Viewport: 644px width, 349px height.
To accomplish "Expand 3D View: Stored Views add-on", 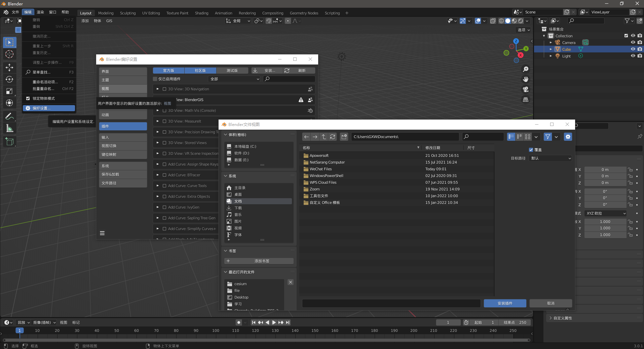I will pos(157,143).
